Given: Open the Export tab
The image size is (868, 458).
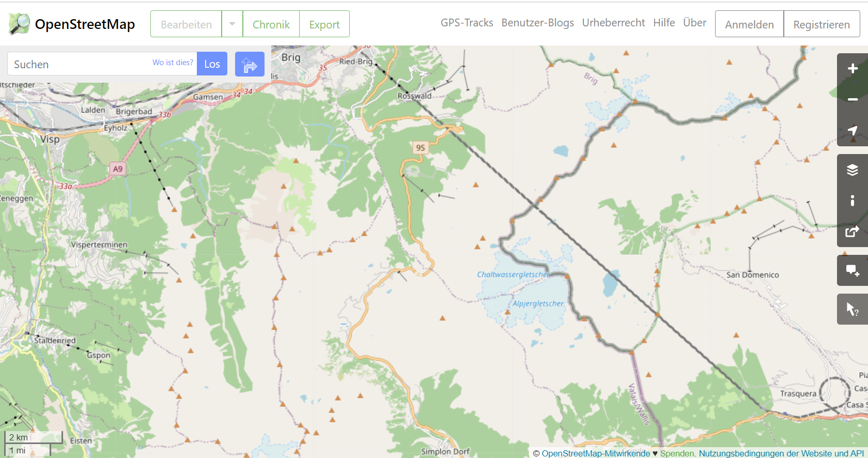Looking at the screenshot, I should click(x=324, y=24).
